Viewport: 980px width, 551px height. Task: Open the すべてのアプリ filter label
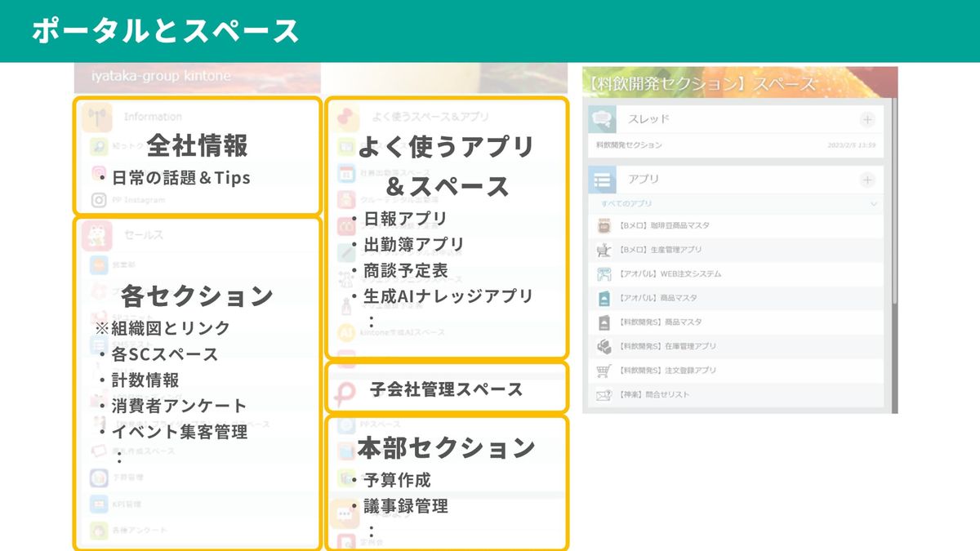point(626,203)
